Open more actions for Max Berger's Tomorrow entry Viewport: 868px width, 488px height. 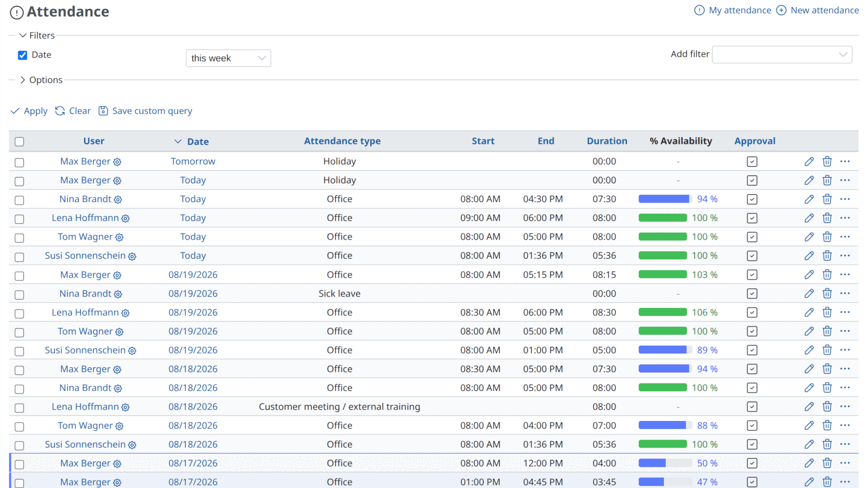[x=845, y=162]
